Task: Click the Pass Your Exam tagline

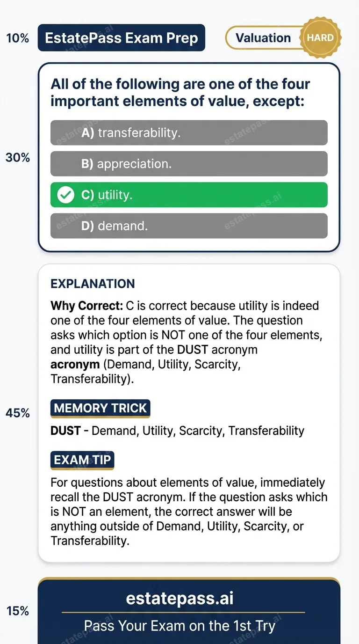Action: click(x=179, y=626)
